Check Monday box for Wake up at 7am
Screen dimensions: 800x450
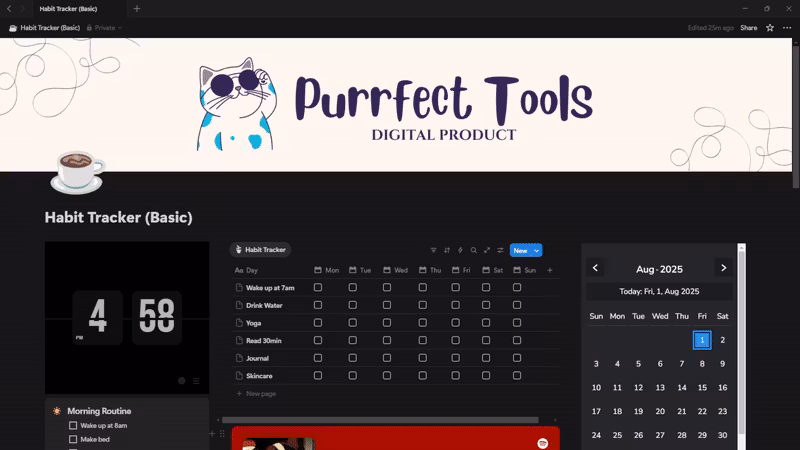click(x=318, y=287)
